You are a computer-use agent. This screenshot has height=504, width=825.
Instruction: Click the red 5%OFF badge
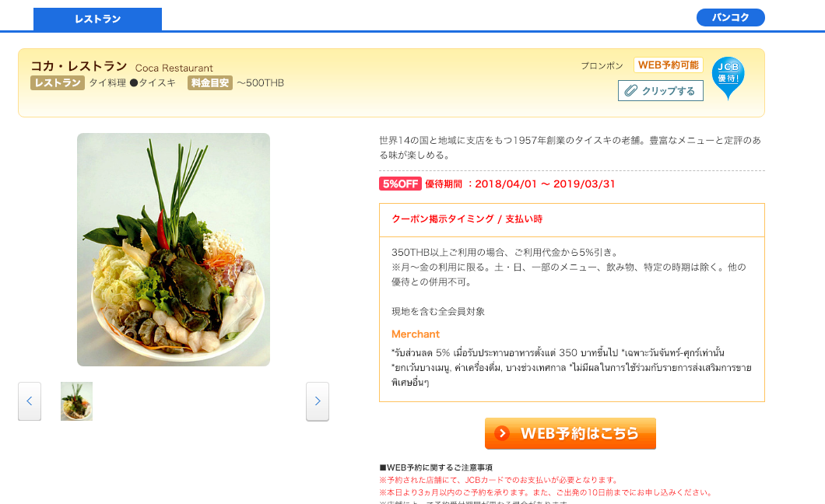tap(400, 184)
